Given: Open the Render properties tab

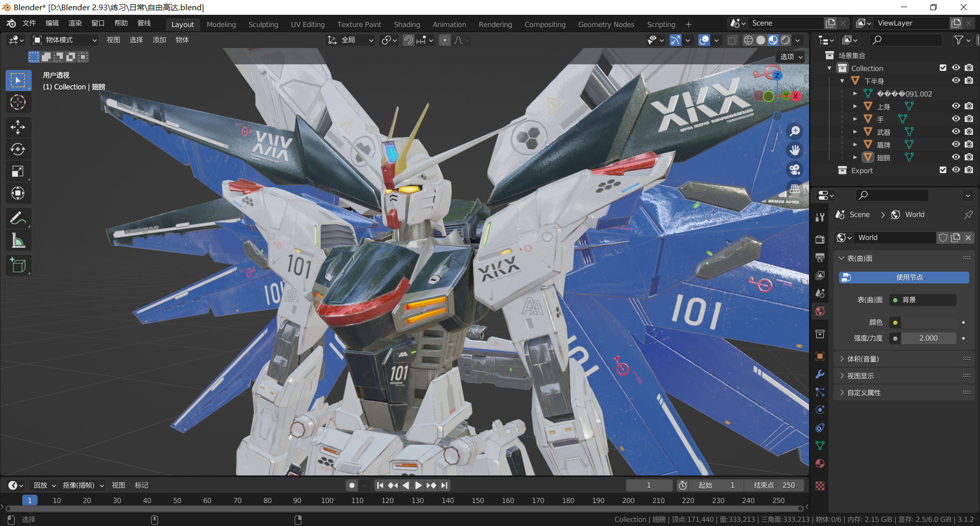Looking at the screenshot, I should (x=820, y=239).
